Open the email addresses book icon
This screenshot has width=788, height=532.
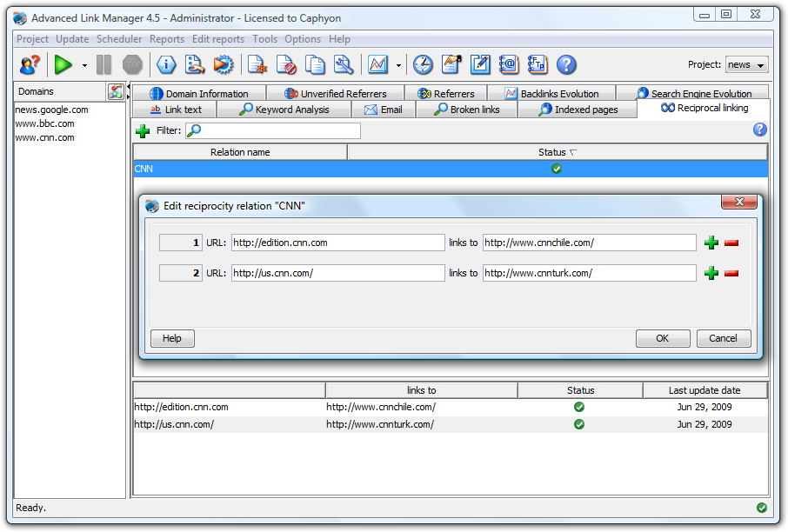pyautogui.click(x=508, y=64)
